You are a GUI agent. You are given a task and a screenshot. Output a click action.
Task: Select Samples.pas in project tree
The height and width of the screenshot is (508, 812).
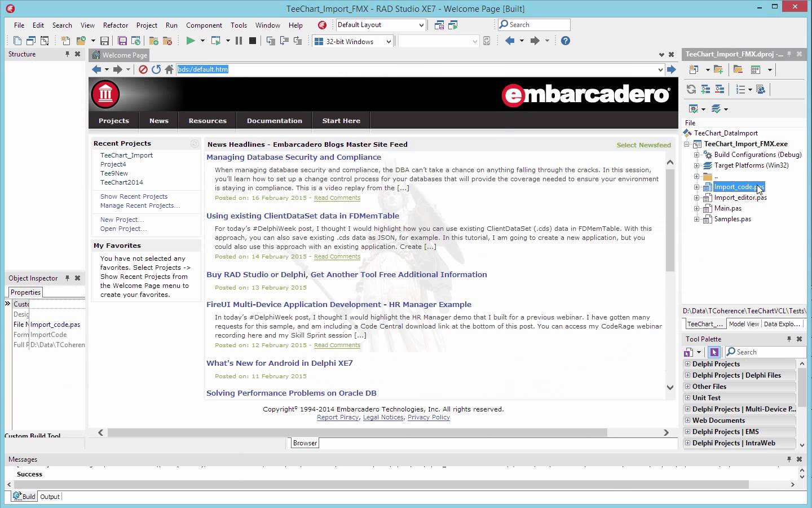click(732, 219)
